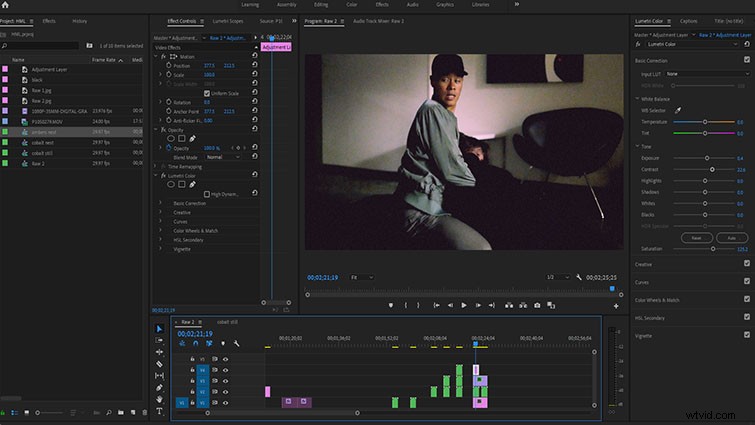The width and height of the screenshot is (755, 425).
Task: Click the Lift button in program monitor
Action: coord(509,305)
